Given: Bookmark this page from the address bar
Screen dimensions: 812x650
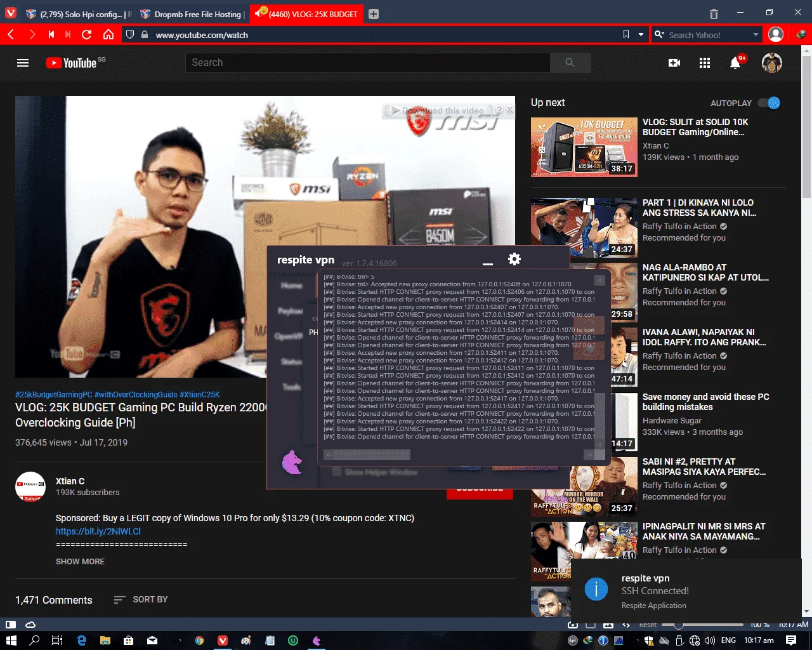Looking at the screenshot, I should 626,35.
